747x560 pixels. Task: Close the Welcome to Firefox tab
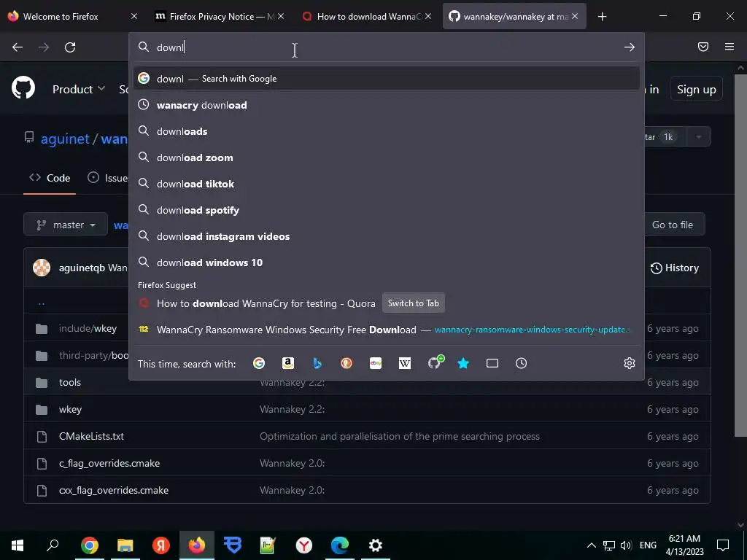(134, 17)
